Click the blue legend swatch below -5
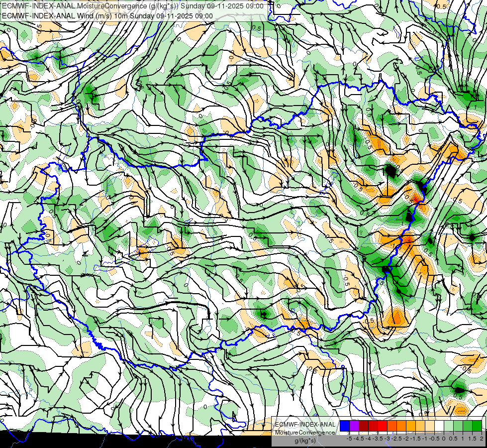This screenshot has height=448, width=487. [345, 426]
